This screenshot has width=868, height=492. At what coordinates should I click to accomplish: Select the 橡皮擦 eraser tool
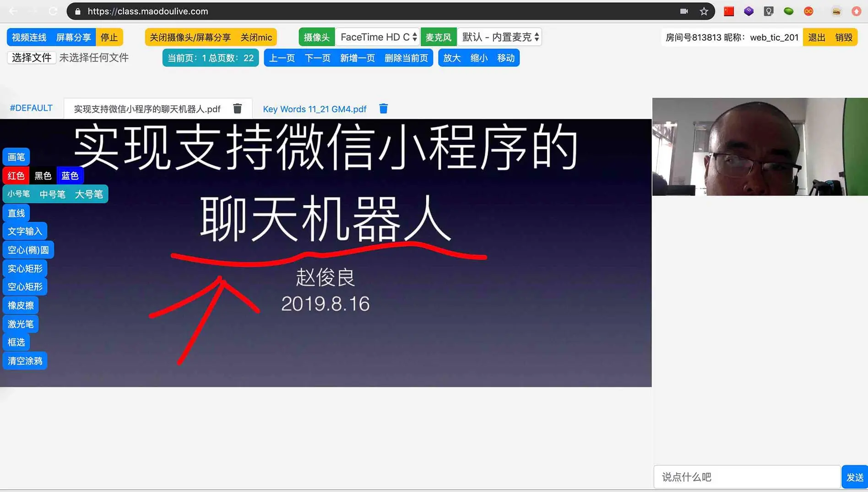tap(21, 306)
